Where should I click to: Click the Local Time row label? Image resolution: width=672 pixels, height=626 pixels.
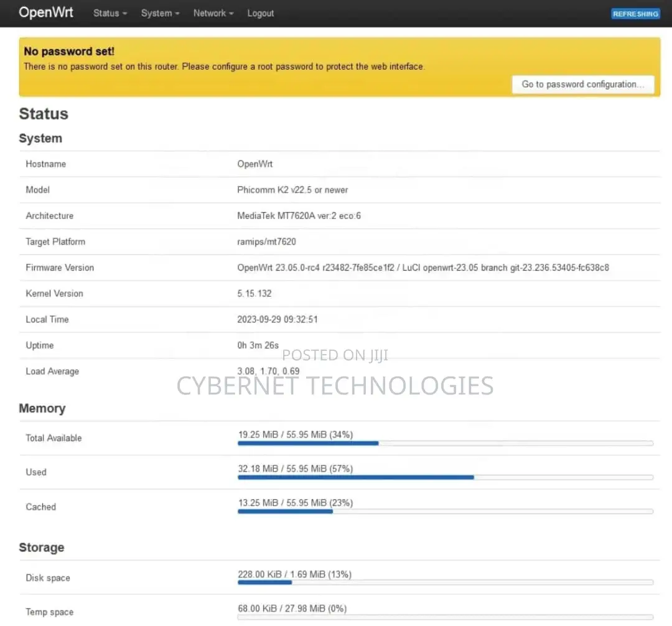coord(47,320)
